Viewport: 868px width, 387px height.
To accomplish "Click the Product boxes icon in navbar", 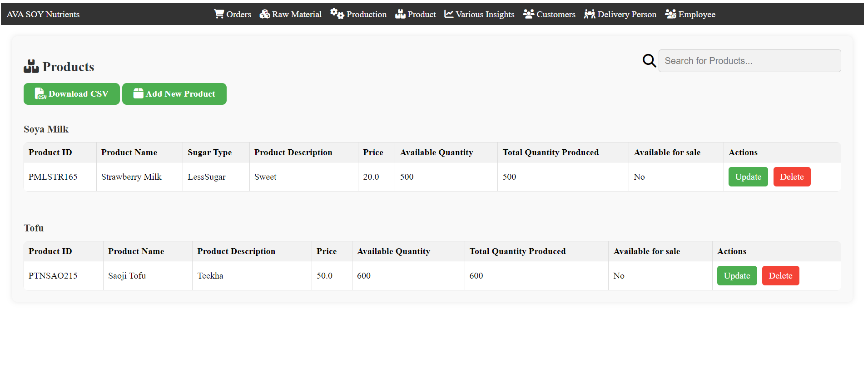I will pyautogui.click(x=400, y=14).
